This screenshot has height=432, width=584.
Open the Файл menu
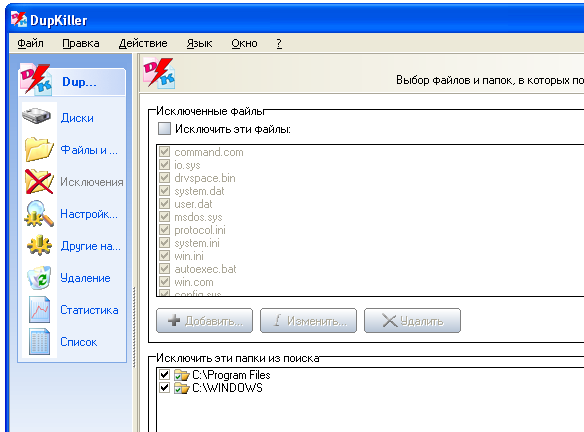[31, 43]
